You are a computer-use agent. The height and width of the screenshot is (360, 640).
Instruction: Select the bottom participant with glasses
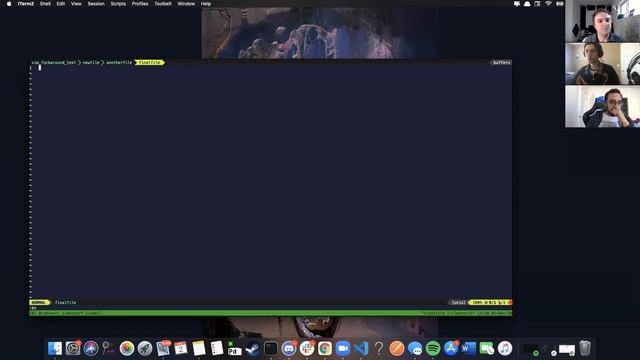[602, 107]
